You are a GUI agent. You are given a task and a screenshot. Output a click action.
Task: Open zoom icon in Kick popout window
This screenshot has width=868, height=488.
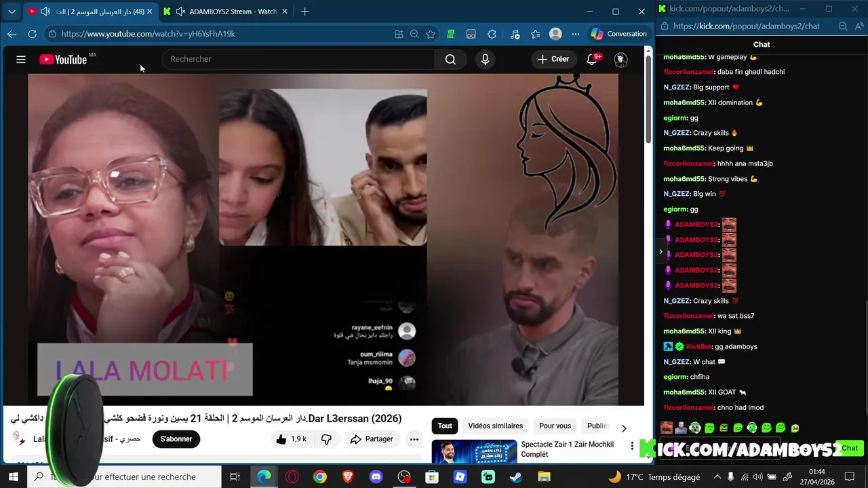pyautogui.click(x=843, y=26)
